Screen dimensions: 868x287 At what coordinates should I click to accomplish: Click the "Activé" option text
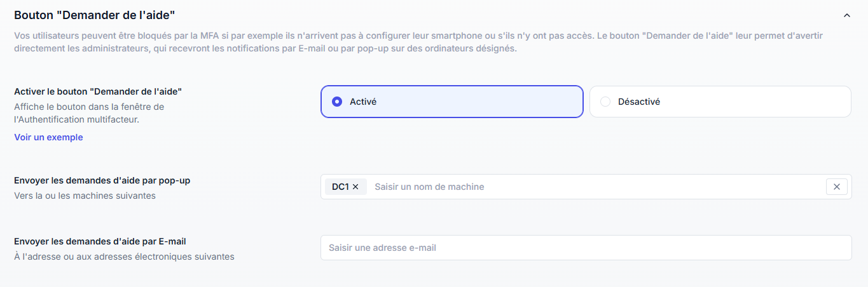[363, 102]
